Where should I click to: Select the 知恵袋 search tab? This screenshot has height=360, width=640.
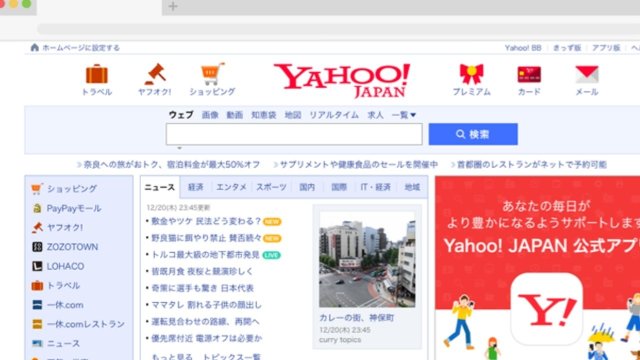click(264, 115)
